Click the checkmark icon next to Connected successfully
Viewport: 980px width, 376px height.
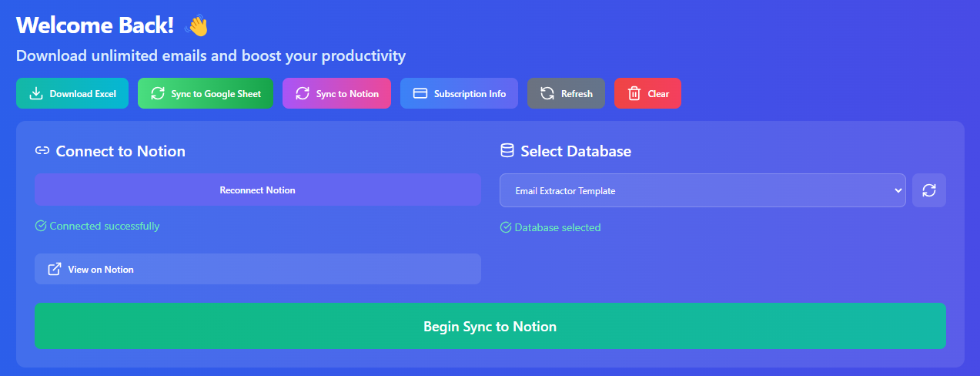point(41,227)
